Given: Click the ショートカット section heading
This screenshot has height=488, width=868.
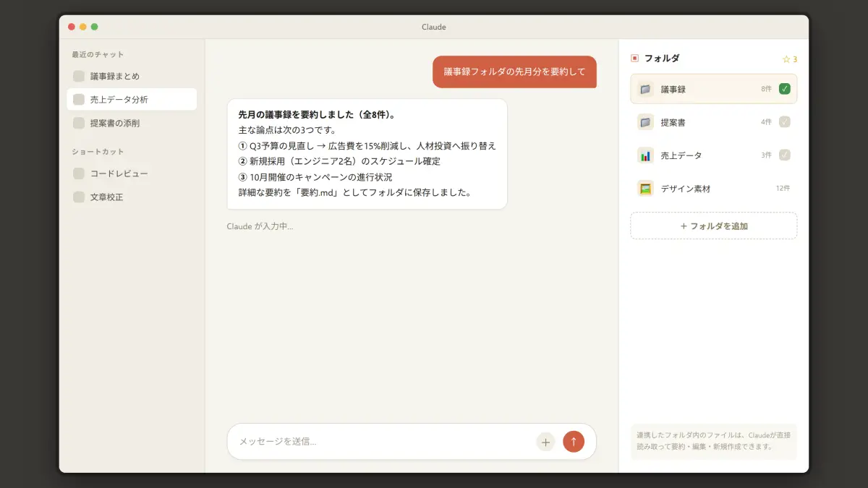Looking at the screenshot, I should click(x=98, y=152).
